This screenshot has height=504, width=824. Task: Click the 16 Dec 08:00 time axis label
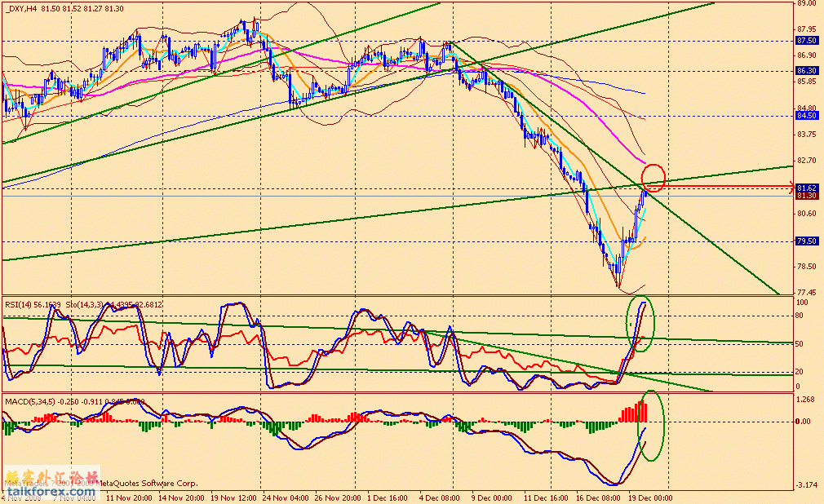point(599,497)
